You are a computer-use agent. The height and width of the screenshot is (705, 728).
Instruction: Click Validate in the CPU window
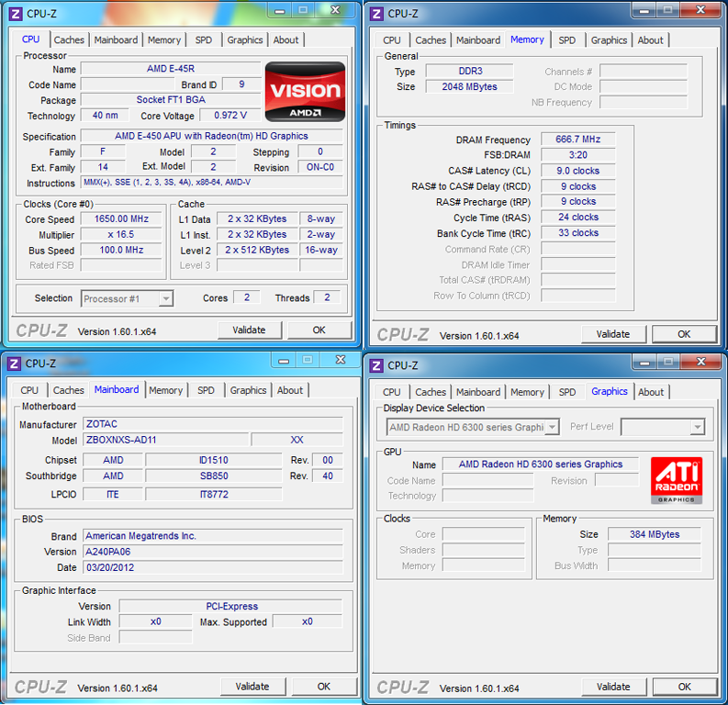coord(250,330)
